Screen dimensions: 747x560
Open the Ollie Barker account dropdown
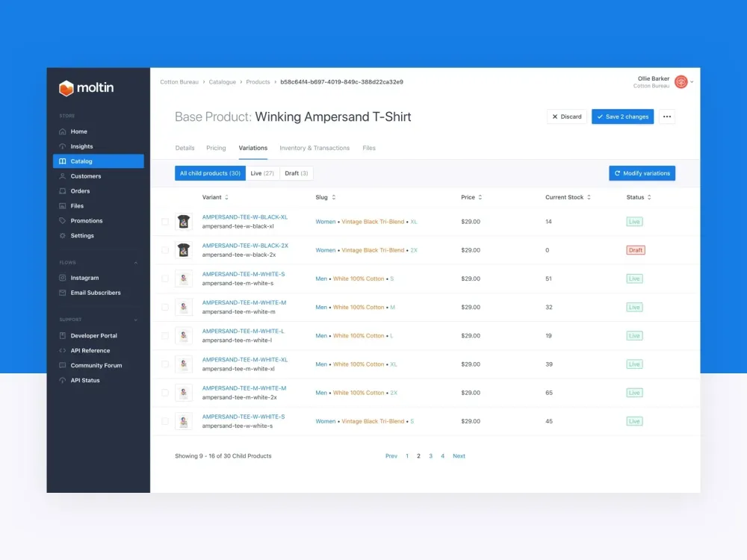point(692,82)
